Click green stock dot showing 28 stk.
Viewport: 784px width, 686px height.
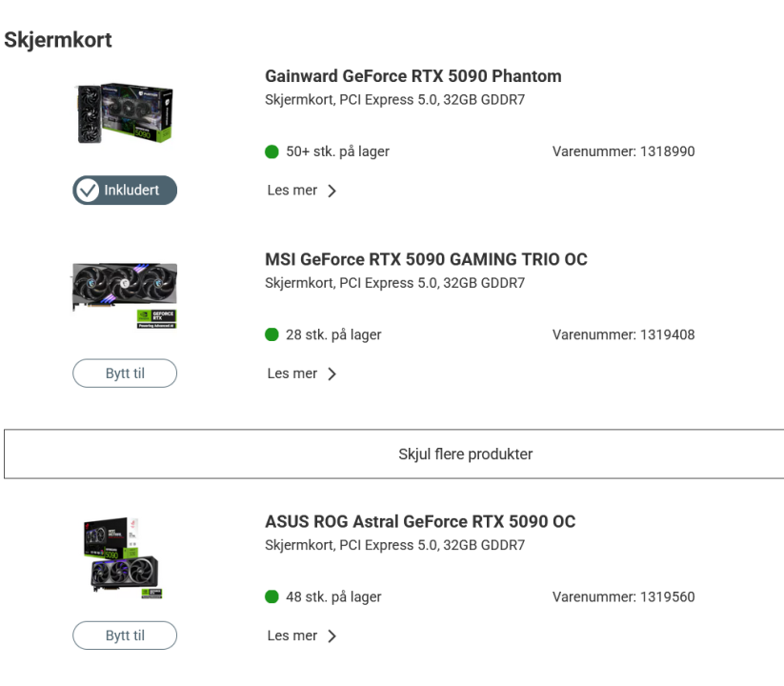click(272, 334)
